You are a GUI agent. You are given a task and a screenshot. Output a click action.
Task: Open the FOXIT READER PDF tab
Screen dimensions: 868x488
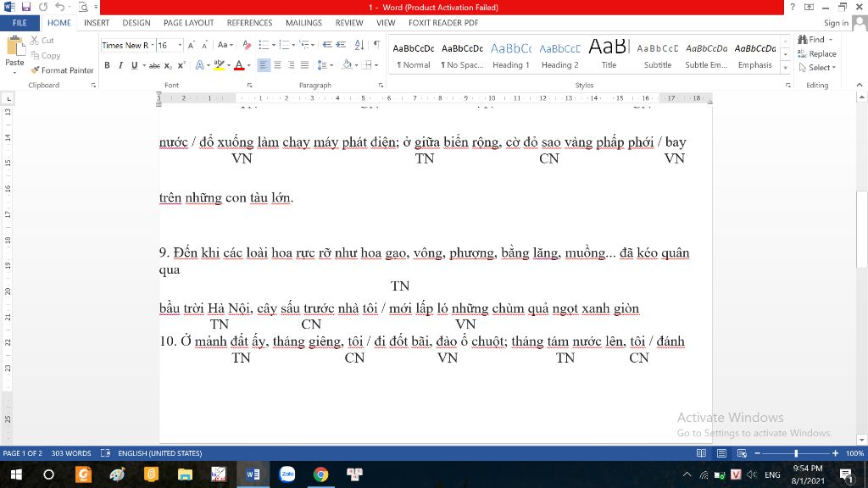442,23
